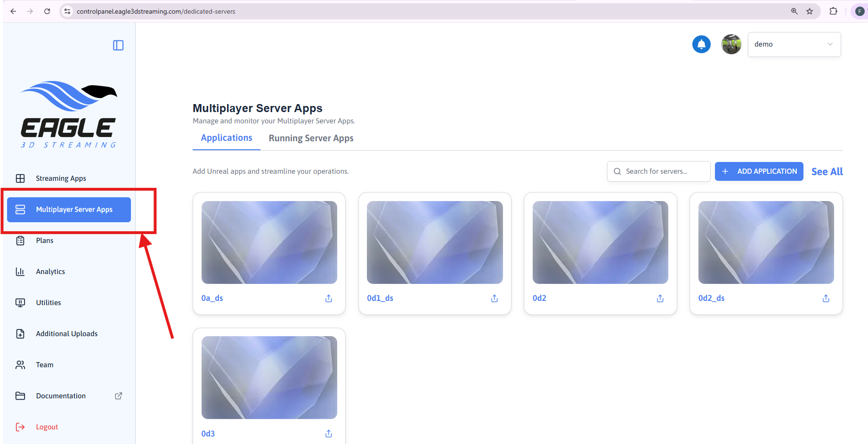Click share icon on 0d2 card
This screenshot has height=444, width=868.
click(x=660, y=299)
